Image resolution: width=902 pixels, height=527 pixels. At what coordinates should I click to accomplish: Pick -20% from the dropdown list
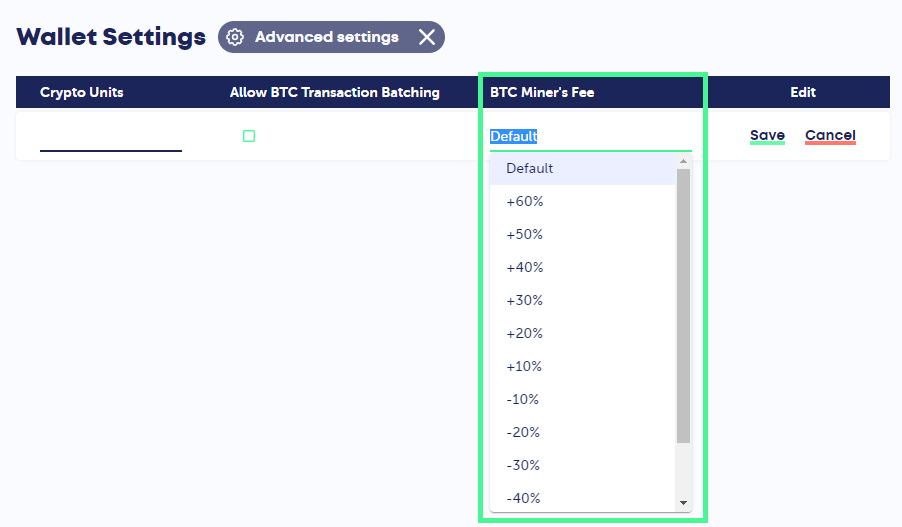(x=522, y=432)
